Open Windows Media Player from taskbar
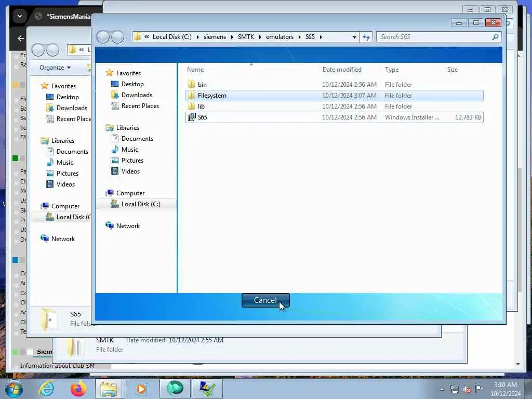The width and height of the screenshot is (532, 399). click(141, 389)
